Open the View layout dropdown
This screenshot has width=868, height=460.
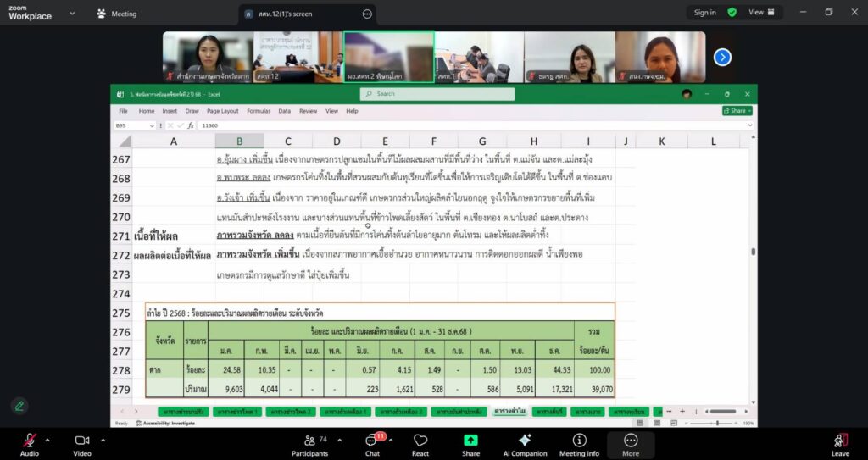[760, 13]
